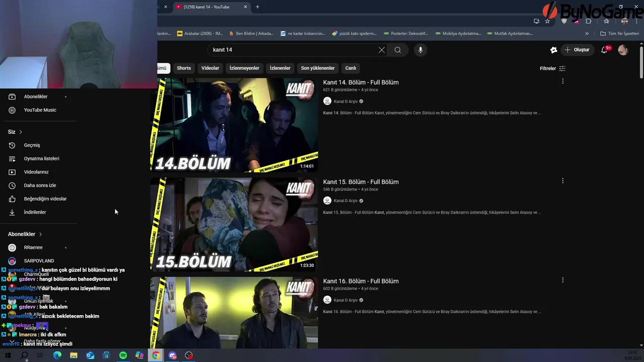
Task: Open the yüzük kabı spiderm... bookmark
Action: 354,34
